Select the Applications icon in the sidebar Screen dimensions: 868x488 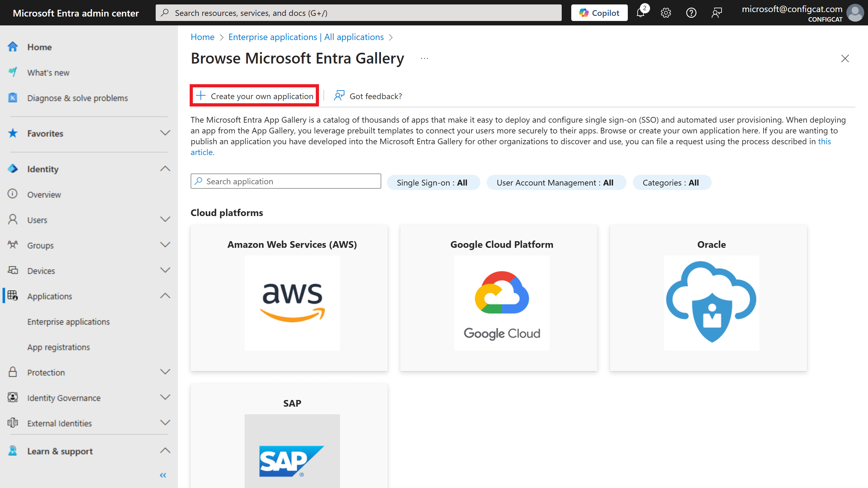click(12, 296)
